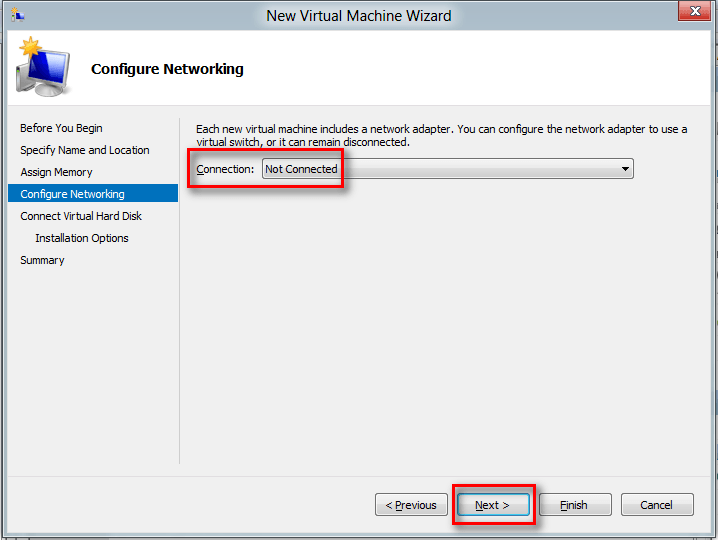
Task: Open the Installation Options sub-step
Action: coord(82,238)
